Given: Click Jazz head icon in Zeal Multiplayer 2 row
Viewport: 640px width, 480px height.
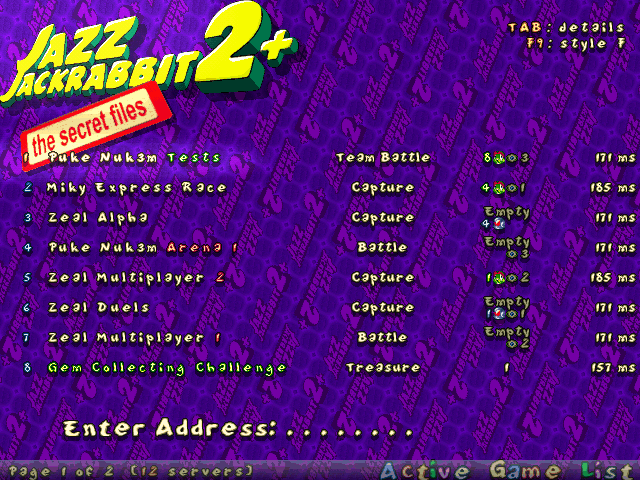Looking at the screenshot, I should [498, 278].
